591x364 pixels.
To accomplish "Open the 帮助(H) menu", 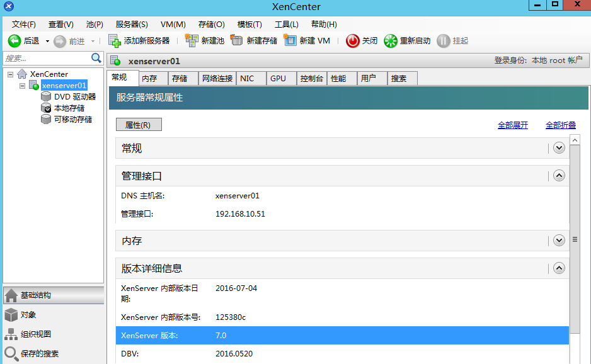I will pos(324,25).
